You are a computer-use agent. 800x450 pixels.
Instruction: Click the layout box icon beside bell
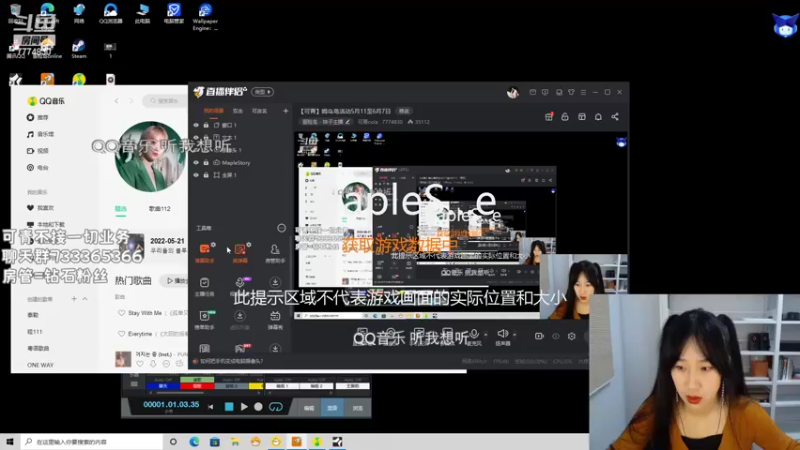click(x=582, y=117)
